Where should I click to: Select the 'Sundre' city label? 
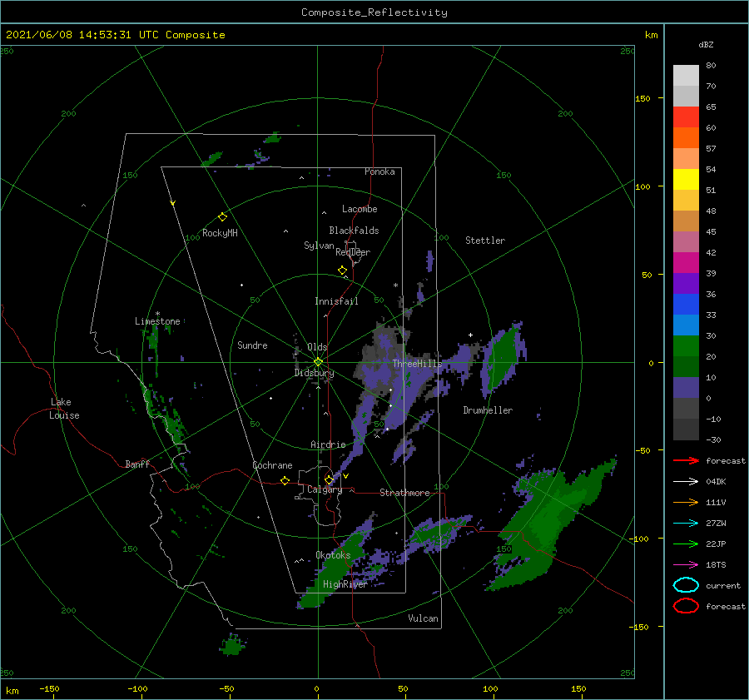tap(252, 345)
